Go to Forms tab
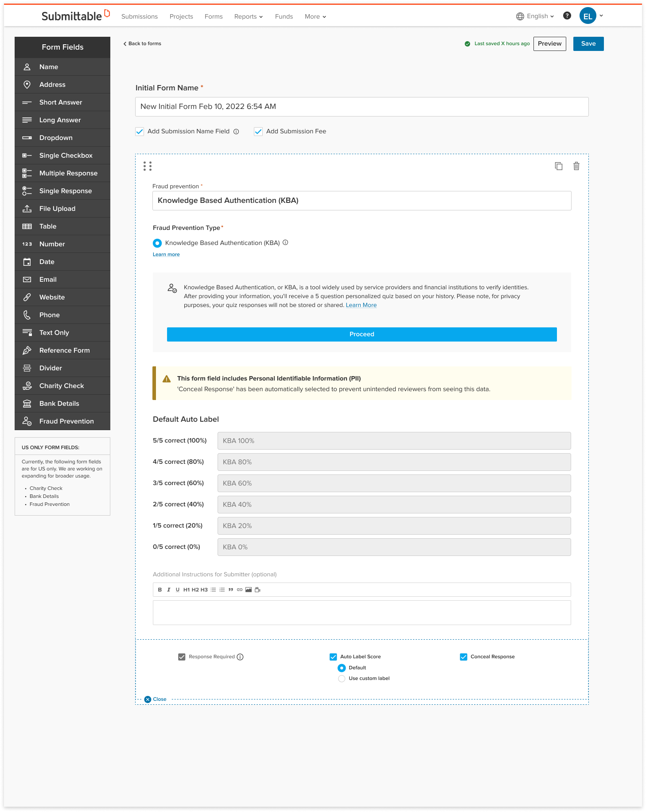646x812 pixels. [x=214, y=16]
